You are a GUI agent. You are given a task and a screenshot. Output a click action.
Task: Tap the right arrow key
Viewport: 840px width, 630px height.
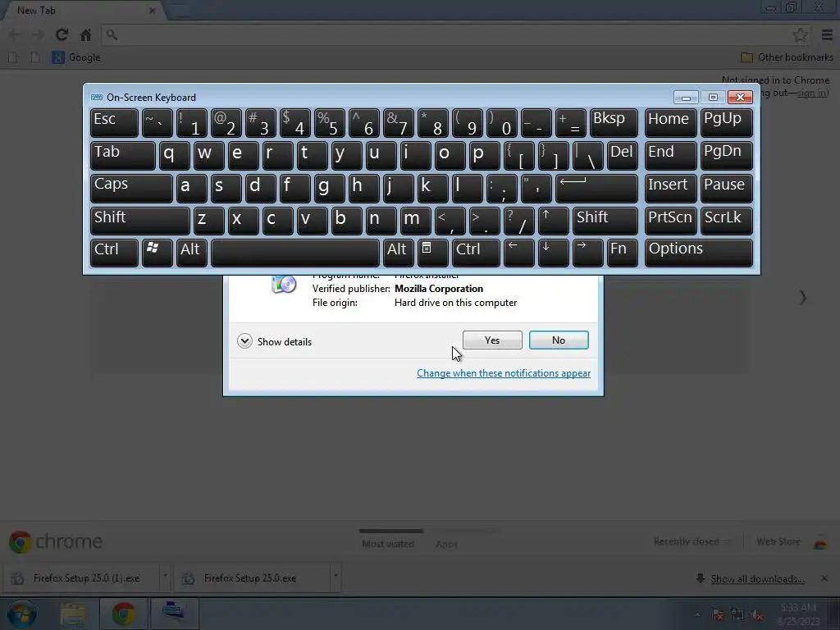(x=587, y=253)
